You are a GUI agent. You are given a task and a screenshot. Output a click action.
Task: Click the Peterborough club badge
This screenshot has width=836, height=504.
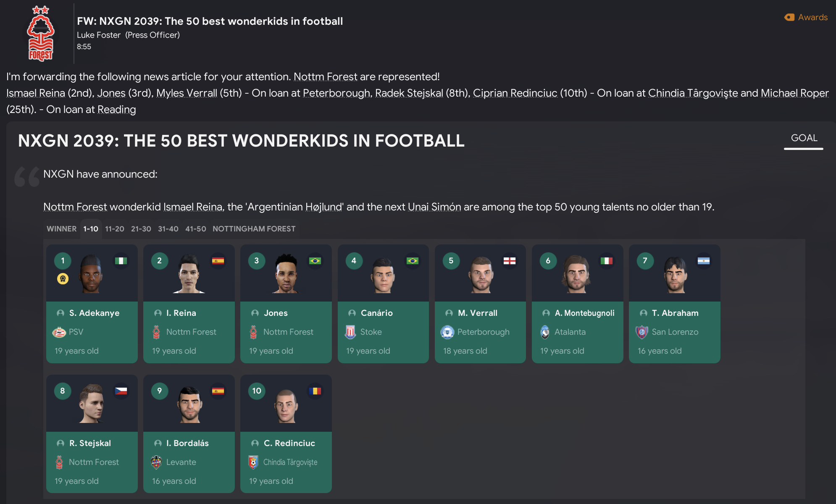pyautogui.click(x=447, y=332)
